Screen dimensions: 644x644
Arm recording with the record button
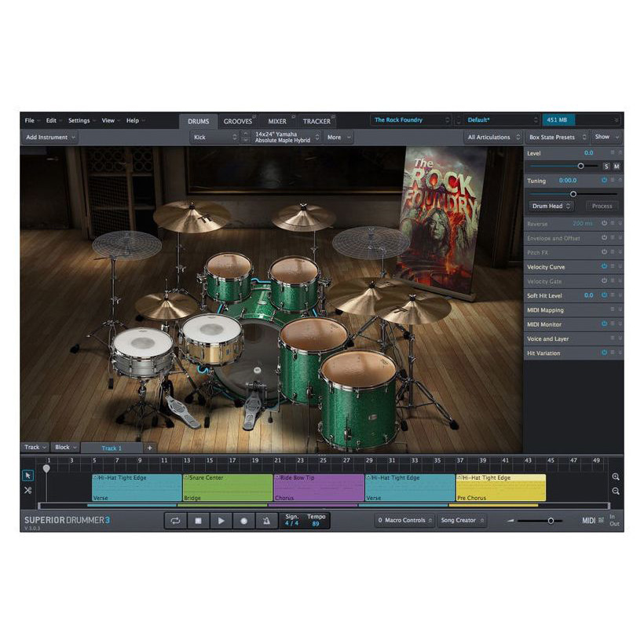tap(243, 521)
